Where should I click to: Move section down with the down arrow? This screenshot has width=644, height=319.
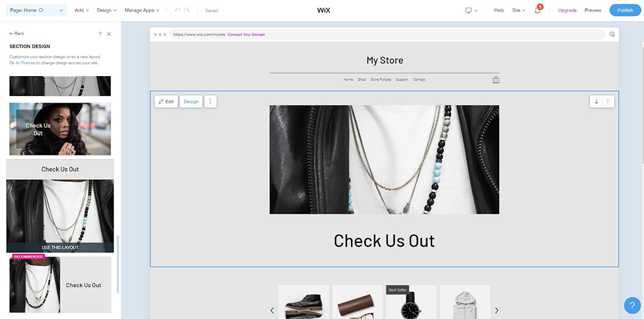pyautogui.click(x=596, y=101)
